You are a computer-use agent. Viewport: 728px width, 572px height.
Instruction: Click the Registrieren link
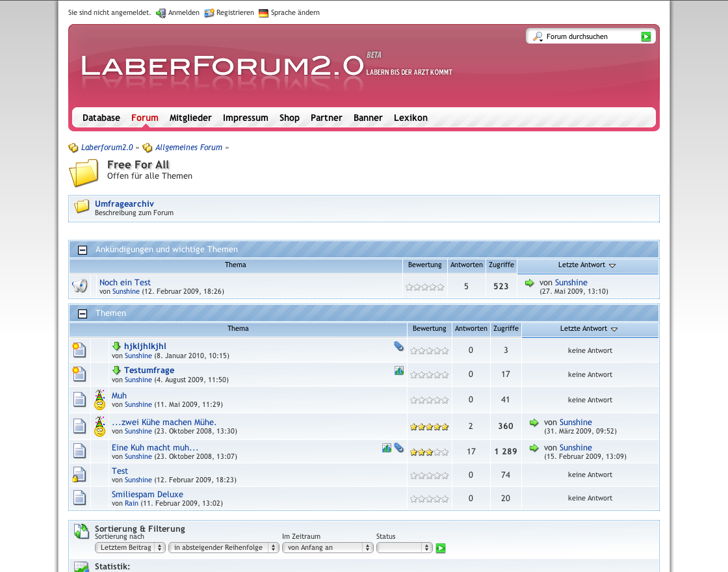[235, 13]
